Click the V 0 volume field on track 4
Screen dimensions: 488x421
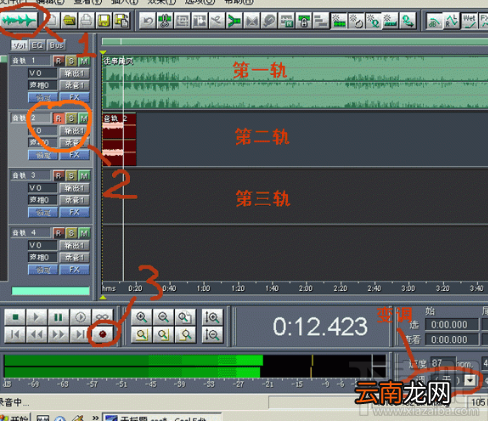(x=43, y=245)
